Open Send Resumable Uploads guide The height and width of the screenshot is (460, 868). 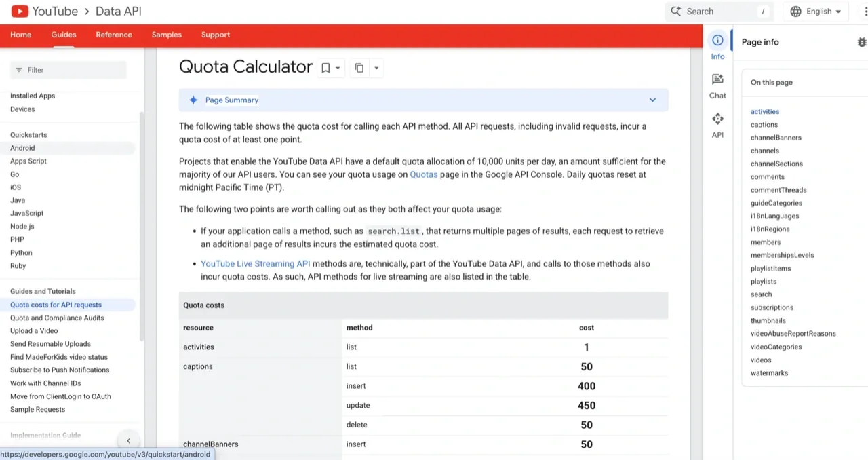coord(50,344)
